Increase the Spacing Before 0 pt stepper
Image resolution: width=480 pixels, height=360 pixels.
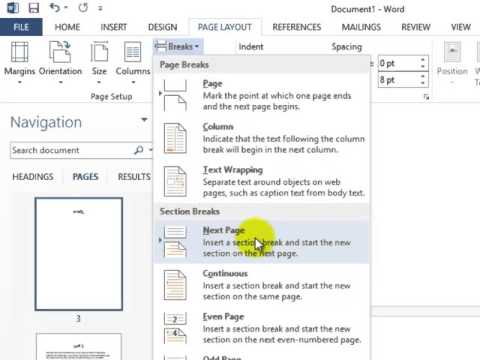[423, 60]
